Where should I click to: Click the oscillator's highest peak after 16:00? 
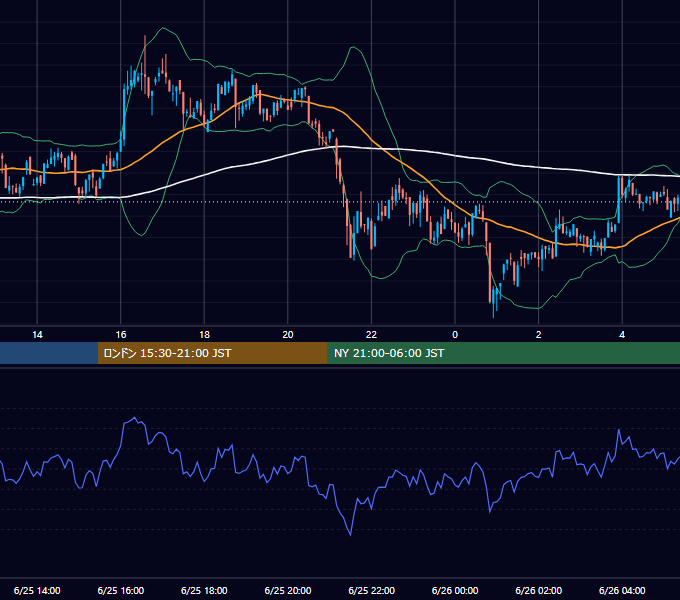pyautogui.click(x=135, y=418)
